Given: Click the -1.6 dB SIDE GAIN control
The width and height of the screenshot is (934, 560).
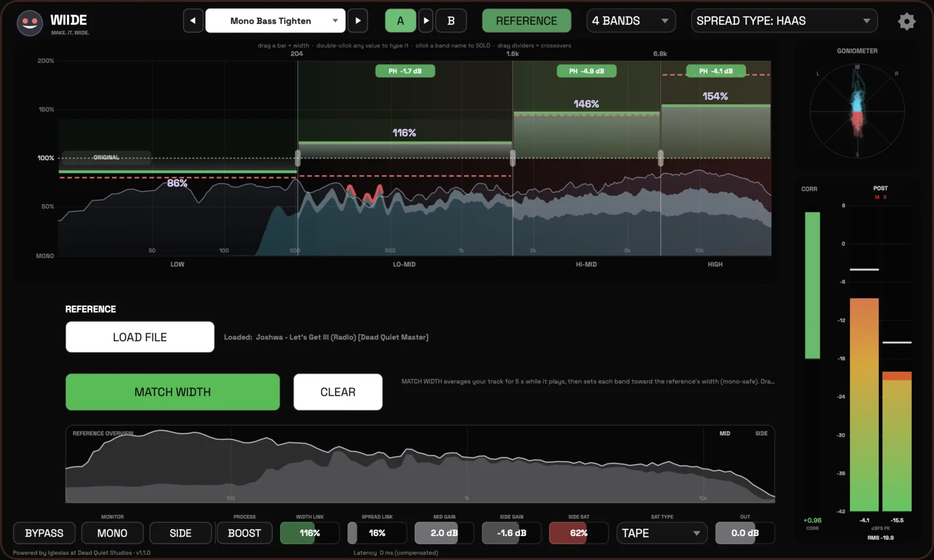Looking at the screenshot, I should click(511, 533).
